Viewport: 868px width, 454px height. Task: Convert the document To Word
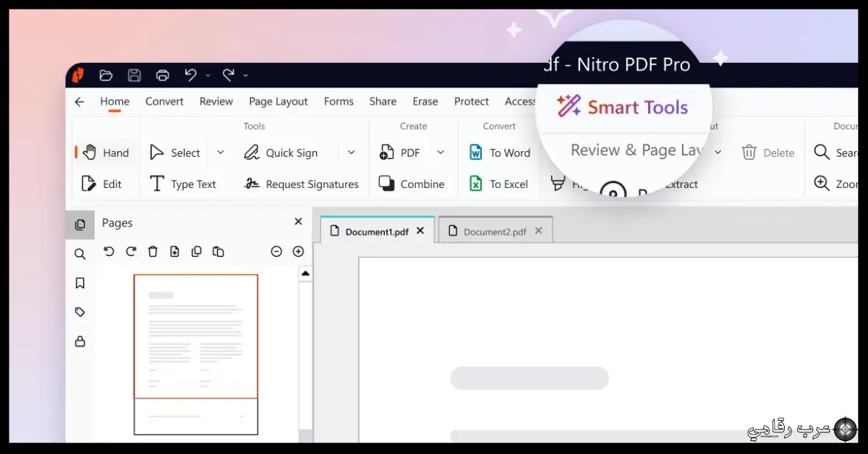coord(500,153)
